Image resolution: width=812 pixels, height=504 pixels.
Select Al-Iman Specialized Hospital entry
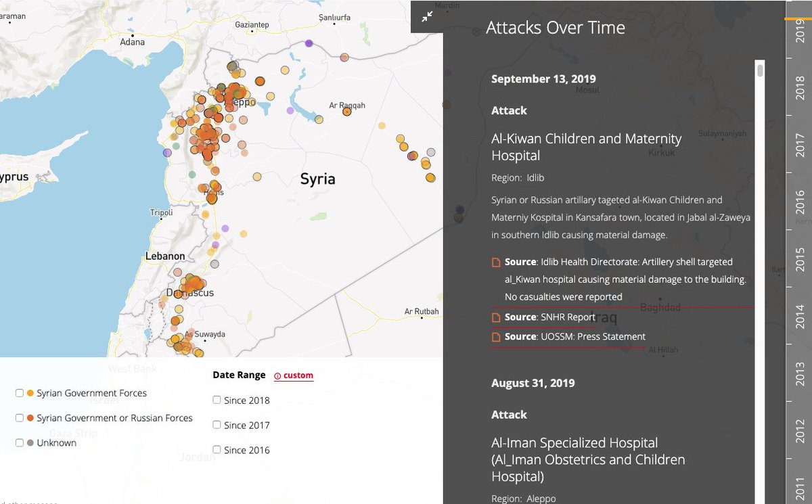click(x=588, y=459)
